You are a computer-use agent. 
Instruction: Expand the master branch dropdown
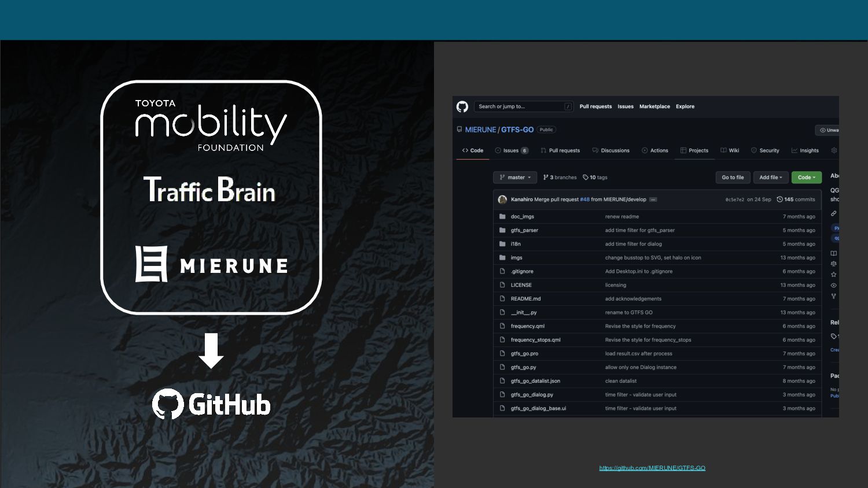[515, 178]
